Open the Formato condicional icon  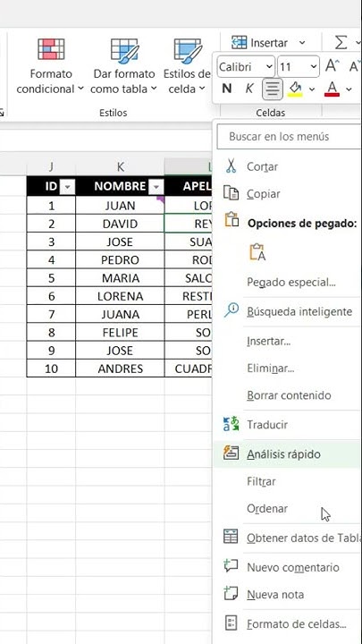click(51, 49)
